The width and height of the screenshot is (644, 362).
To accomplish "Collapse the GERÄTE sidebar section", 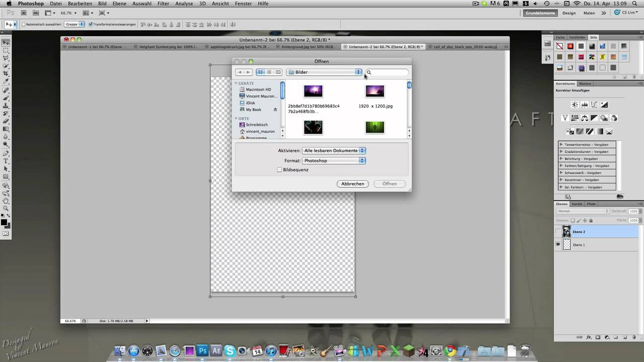I will pos(236,83).
